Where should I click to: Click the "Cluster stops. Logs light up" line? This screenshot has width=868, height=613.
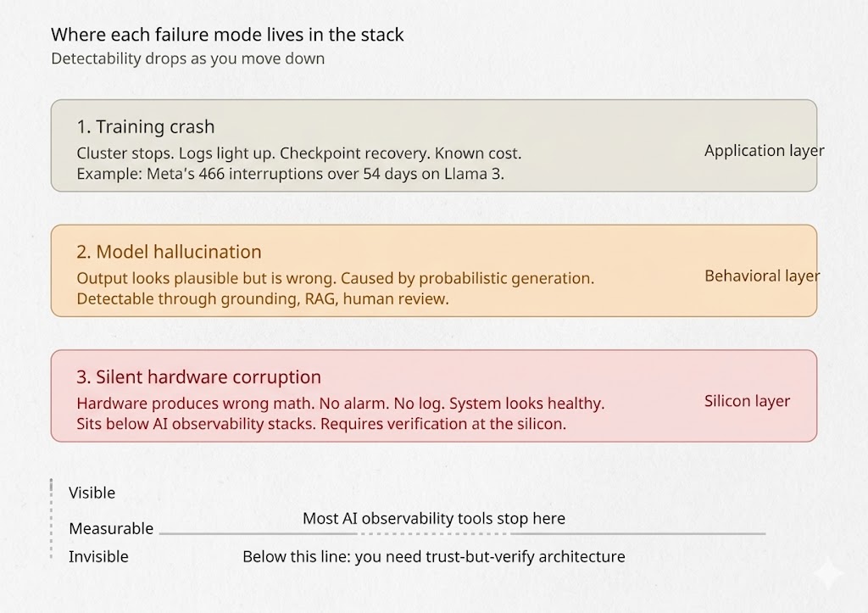pyautogui.click(x=298, y=153)
